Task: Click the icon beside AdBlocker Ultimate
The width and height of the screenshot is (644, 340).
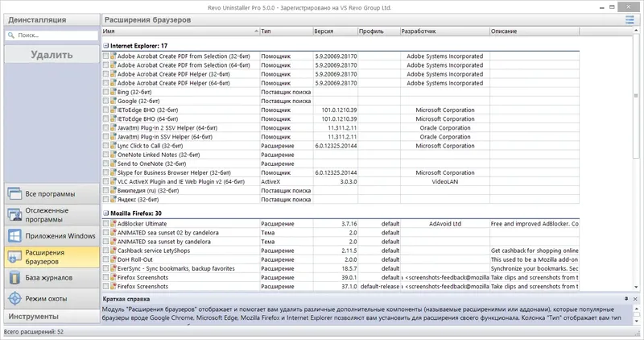Action: 114,224
